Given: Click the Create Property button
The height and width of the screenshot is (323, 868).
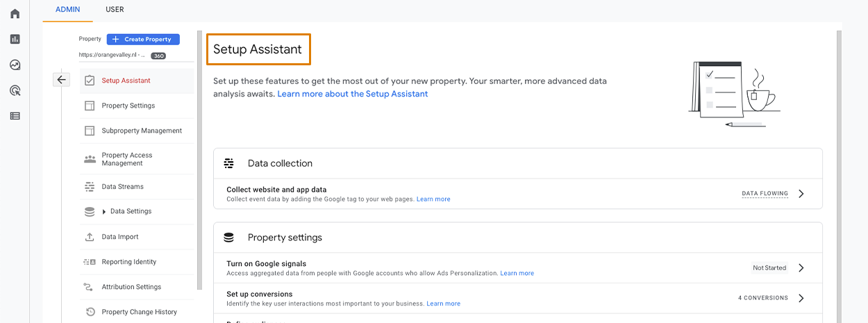Looking at the screenshot, I should (143, 40).
